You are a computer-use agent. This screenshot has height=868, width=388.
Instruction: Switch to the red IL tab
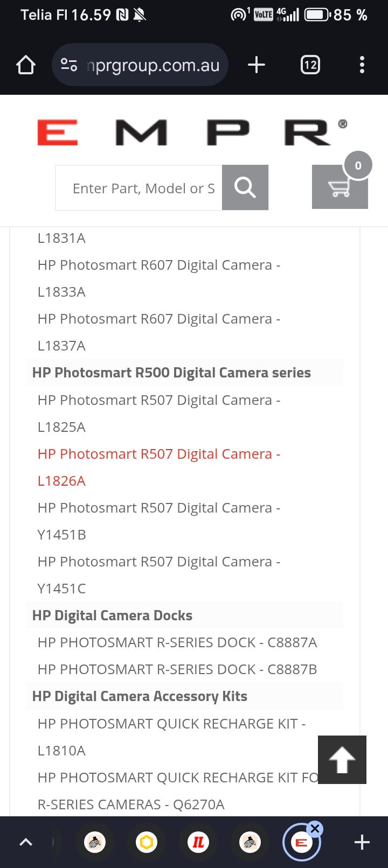click(198, 842)
